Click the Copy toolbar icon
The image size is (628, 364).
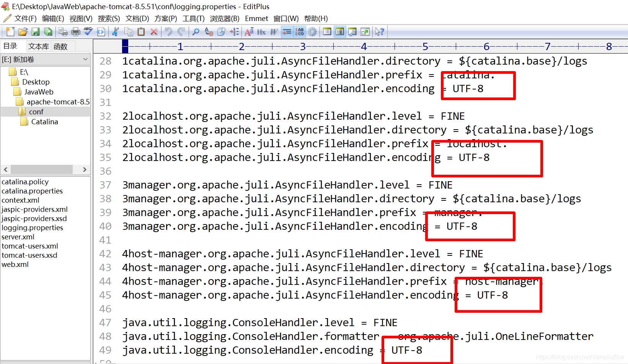129,32
